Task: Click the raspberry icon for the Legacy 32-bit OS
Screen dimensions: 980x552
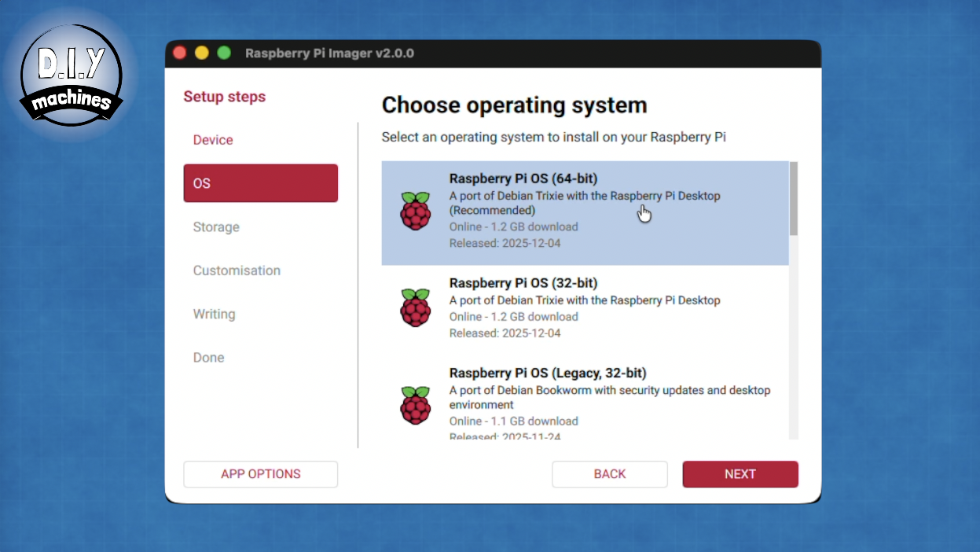Action: coord(415,405)
